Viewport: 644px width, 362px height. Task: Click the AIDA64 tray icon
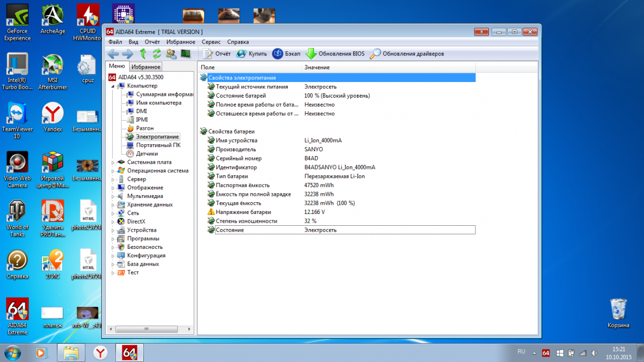click(546, 353)
